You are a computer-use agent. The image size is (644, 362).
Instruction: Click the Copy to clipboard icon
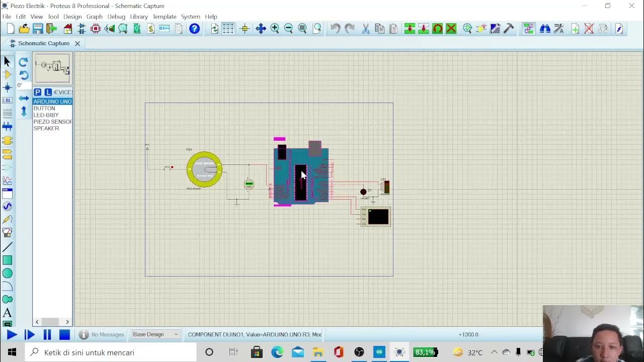tap(379, 29)
